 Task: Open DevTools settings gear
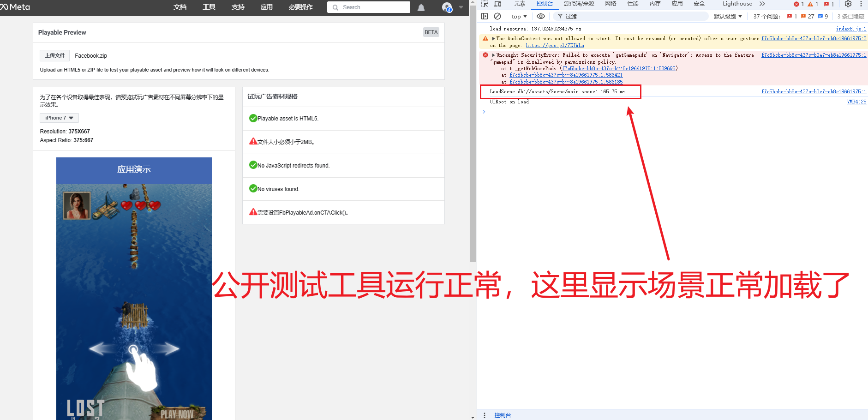click(848, 4)
